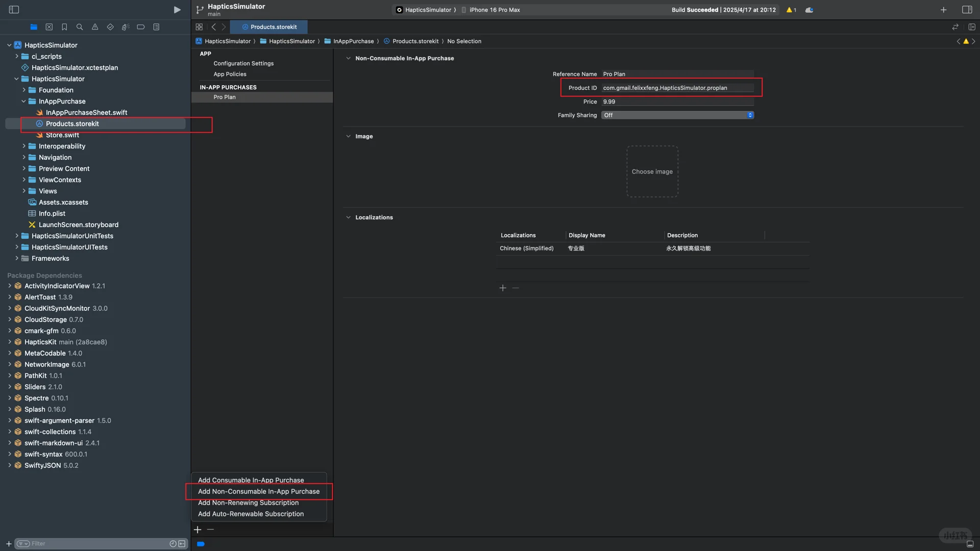
Task: Click the Product ID text field
Action: [x=677, y=88]
